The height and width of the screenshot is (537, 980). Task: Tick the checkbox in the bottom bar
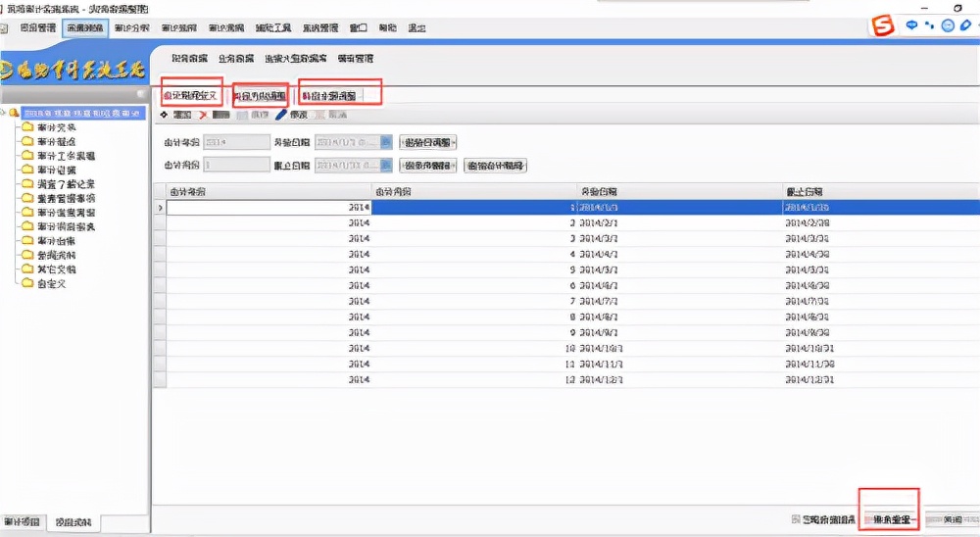pos(796,519)
